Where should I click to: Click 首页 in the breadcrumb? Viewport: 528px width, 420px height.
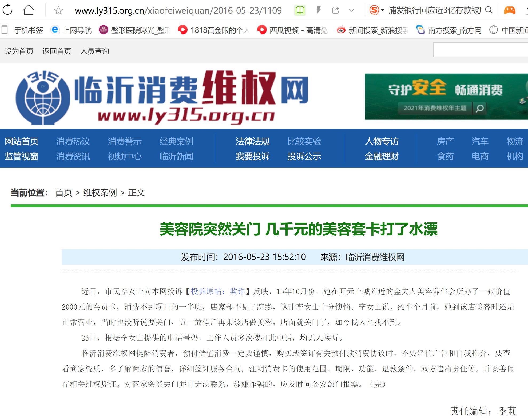point(64,193)
